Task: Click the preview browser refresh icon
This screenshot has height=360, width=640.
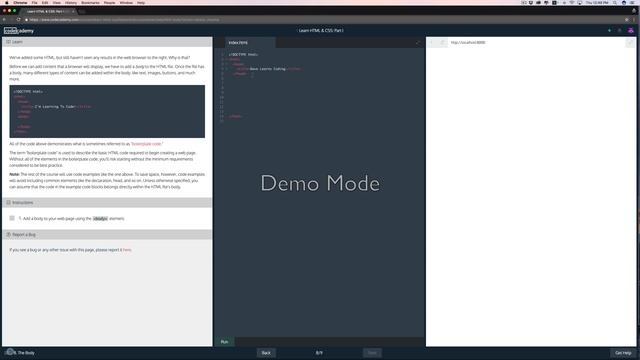Action: click(443, 42)
